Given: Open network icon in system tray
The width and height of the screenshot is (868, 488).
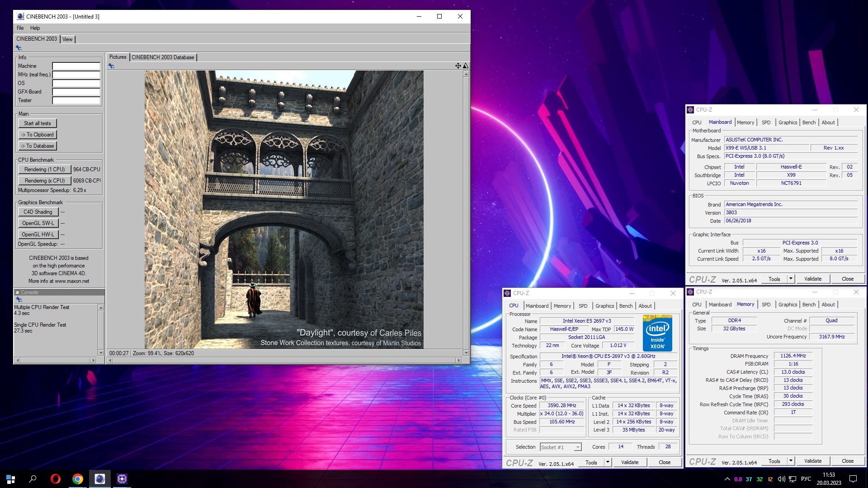Looking at the screenshot, I should [793, 479].
